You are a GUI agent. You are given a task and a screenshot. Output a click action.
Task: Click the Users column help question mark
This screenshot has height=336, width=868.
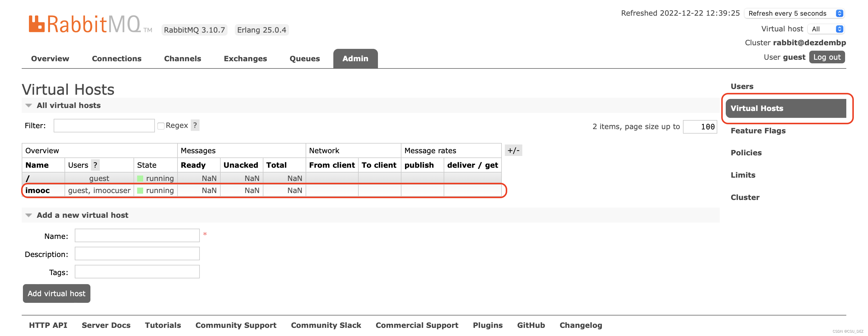pos(95,165)
